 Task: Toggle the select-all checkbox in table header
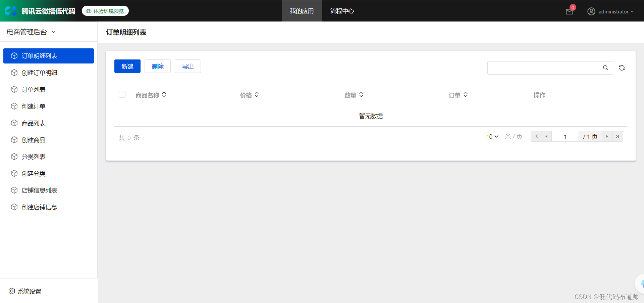point(122,94)
